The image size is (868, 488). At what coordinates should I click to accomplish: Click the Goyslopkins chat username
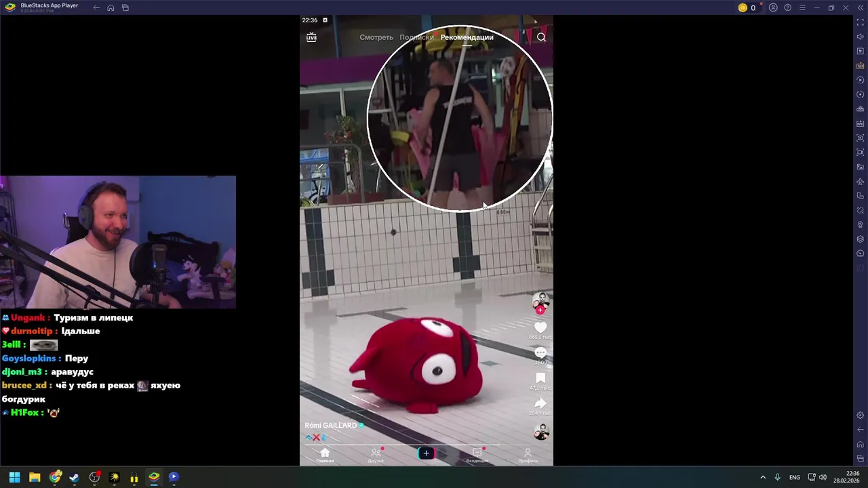click(28, 358)
